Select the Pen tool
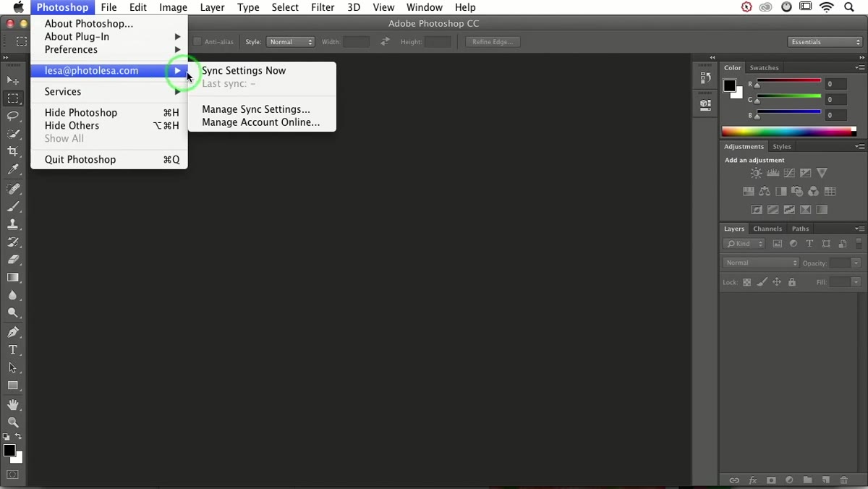Image resolution: width=868 pixels, height=489 pixels. click(13, 332)
